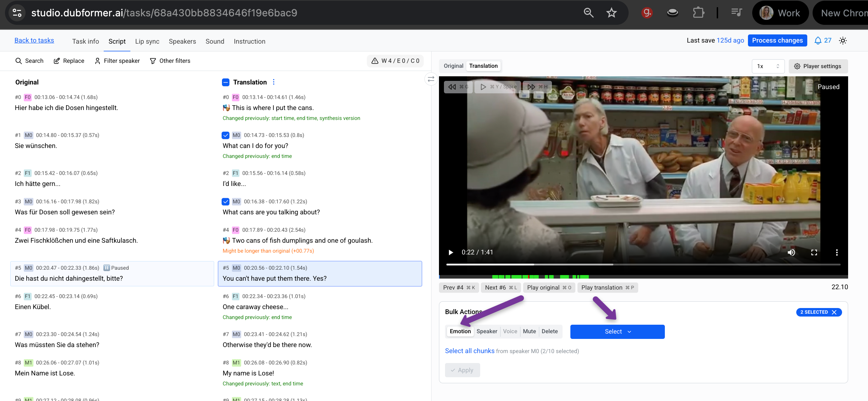
Task: Click the dubbing mask icon on chunk #4 translation
Action: click(x=226, y=240)
